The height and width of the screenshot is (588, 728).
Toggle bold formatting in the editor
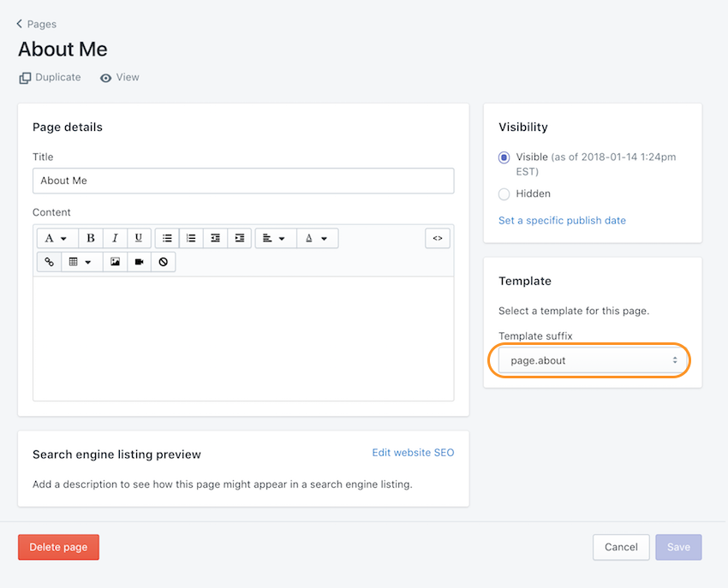[91, 238]
